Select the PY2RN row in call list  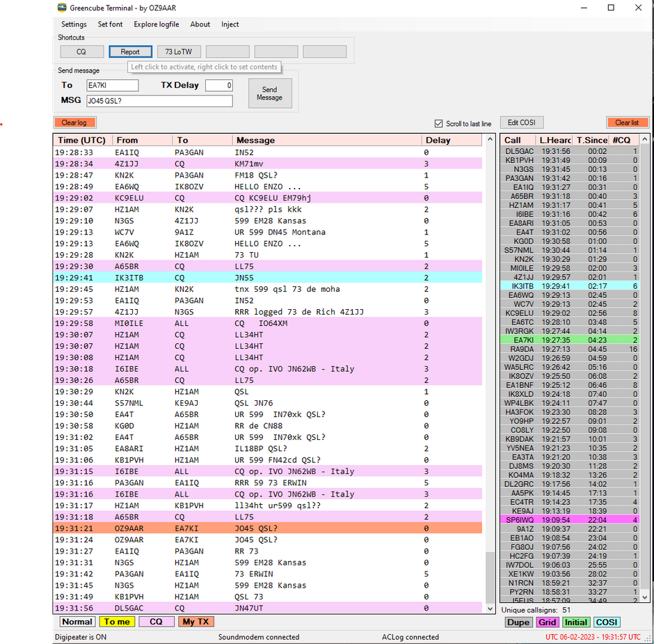[x=571, y=592]
